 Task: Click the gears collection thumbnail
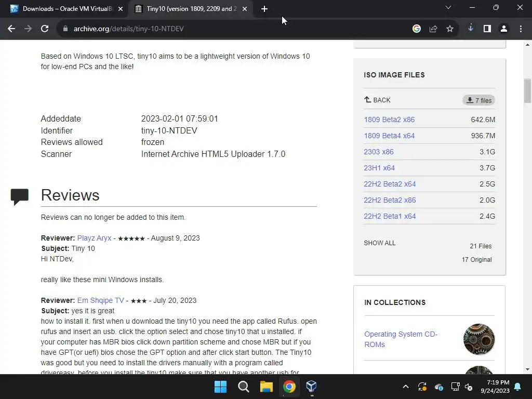pos(478,339)
